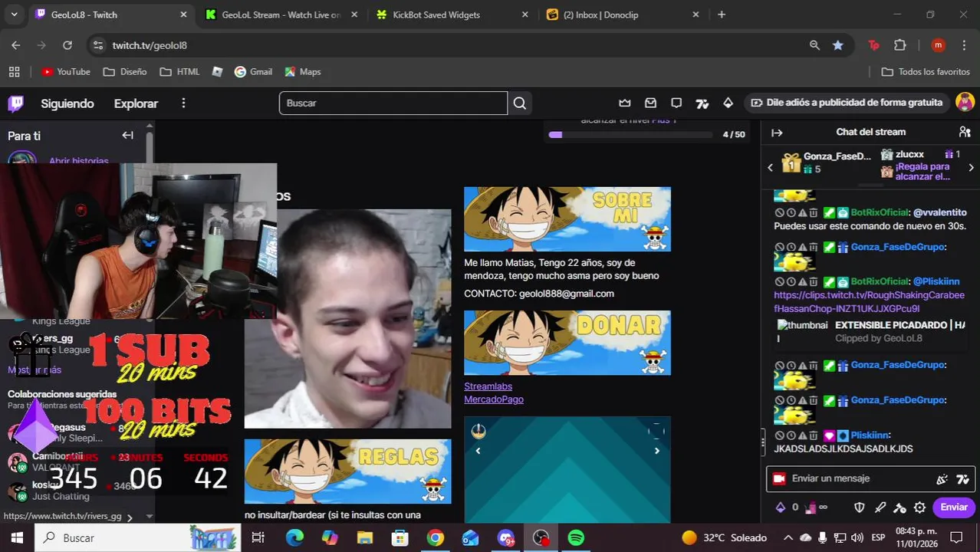Open File Explorer from the taskbar
The image size is (980, 552).
364,538
